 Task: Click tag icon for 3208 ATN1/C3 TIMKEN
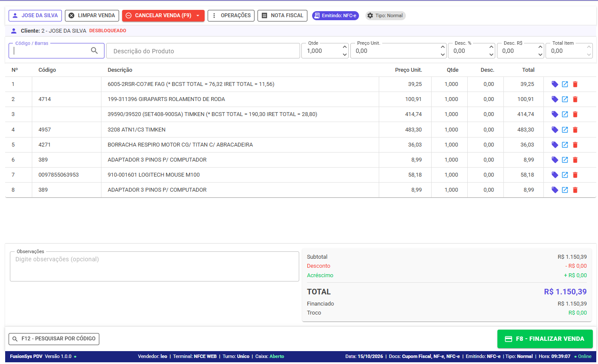555,130
